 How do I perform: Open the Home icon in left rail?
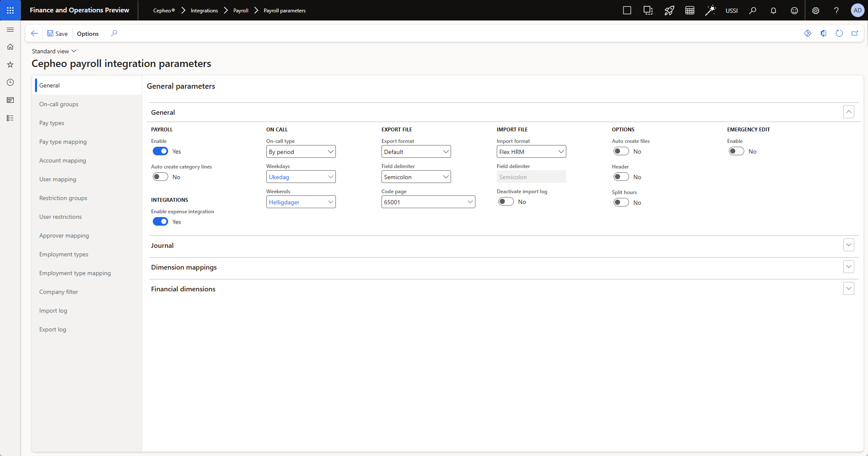(10, 47)
